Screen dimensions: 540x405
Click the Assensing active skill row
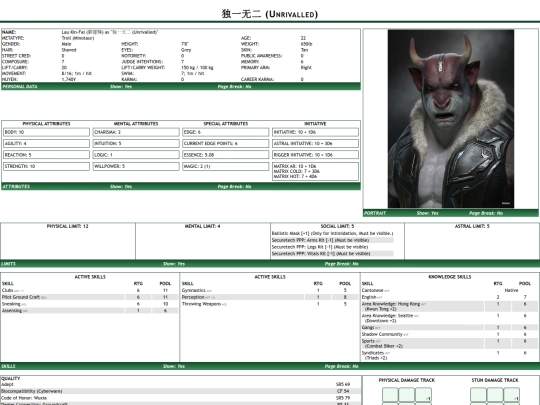click(90, 311)
